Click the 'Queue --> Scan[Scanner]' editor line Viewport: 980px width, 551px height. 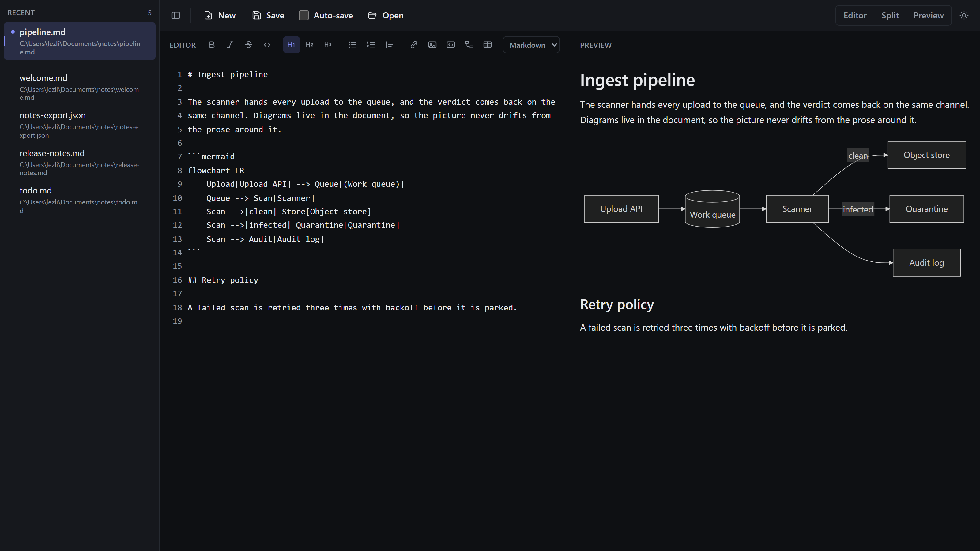point(260,198)
